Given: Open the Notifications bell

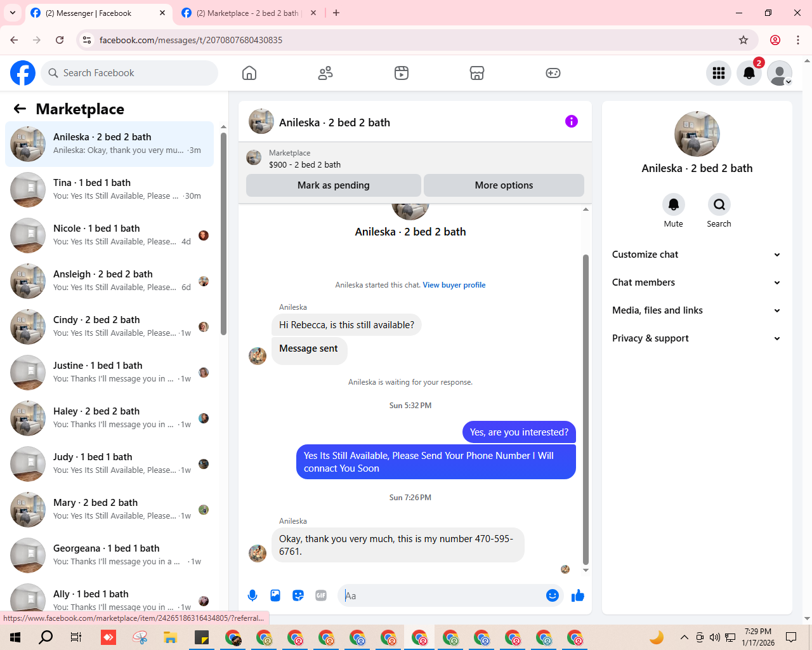Looking at the screenshot, I should pos(749,73).
